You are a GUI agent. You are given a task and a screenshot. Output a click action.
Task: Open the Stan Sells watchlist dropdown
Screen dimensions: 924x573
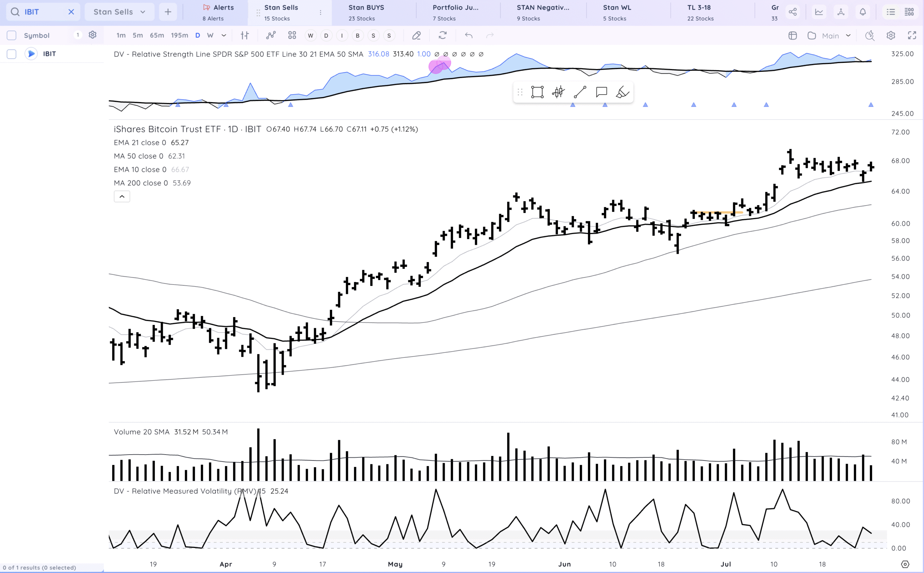point(119,12)
